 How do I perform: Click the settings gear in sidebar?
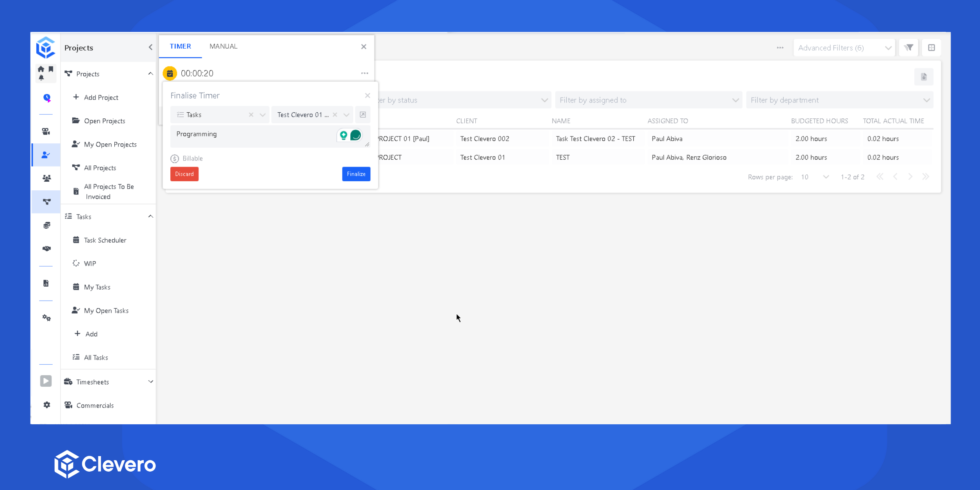[x=47, y=405]
